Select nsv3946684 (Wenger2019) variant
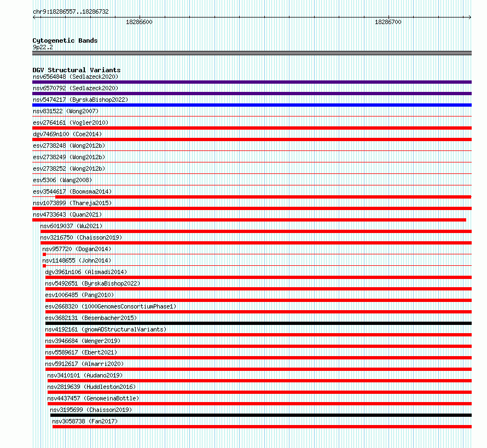The image size is (487, 448). click(x=83, y=341)
